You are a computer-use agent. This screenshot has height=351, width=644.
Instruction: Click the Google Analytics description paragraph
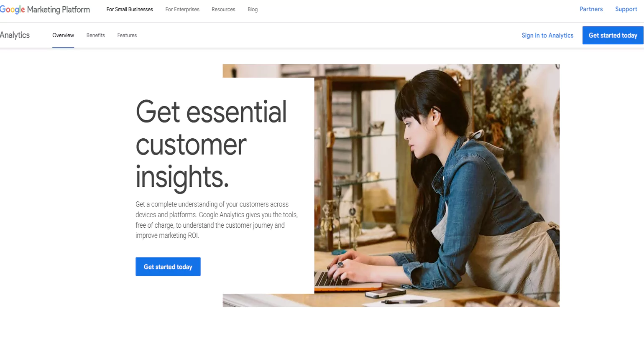[217, 220]
